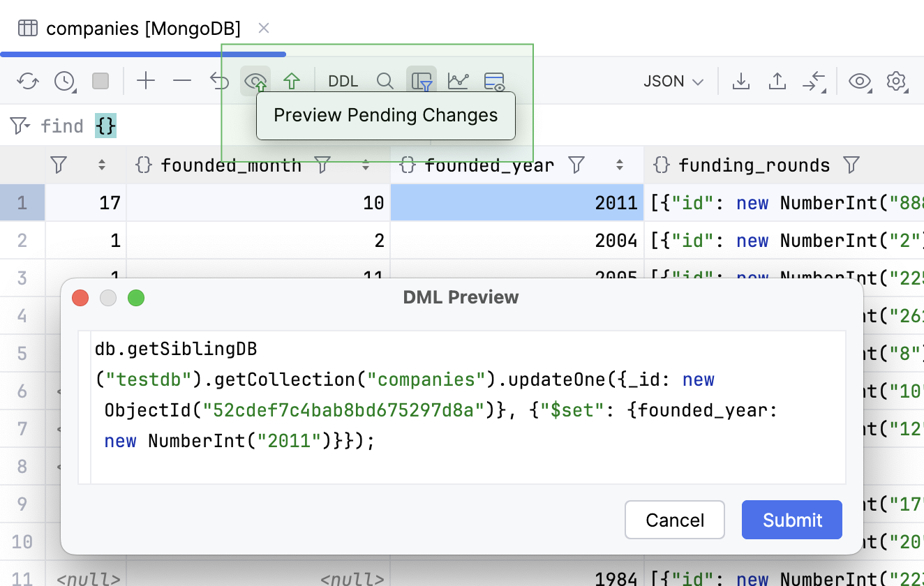This screenshot has height=586, width=924.
Task: Revert pending changes with the undo arrow
Action: point(219,81)
